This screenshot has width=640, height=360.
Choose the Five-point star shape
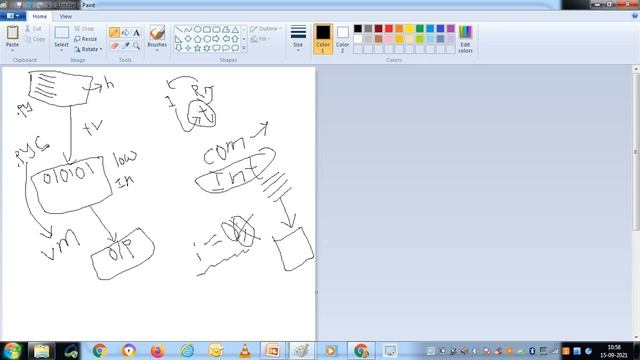tap(198, 48)
